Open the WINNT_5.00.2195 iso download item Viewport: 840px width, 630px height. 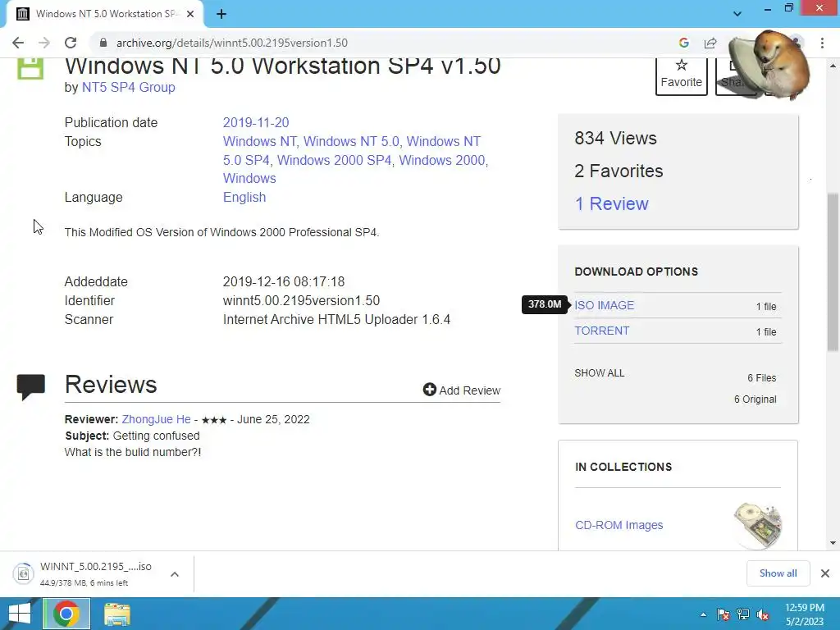[95, 573]
